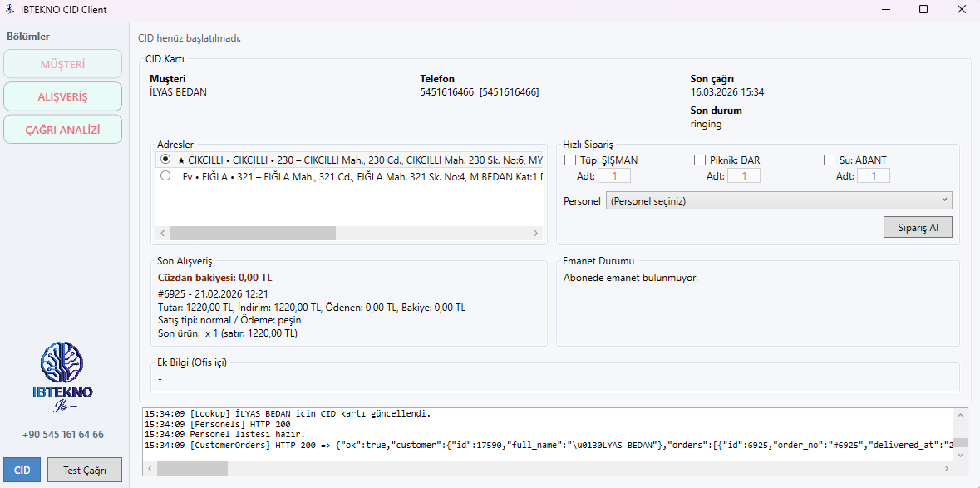
Task: Click the blue CID button
Action: click(22, 470)
